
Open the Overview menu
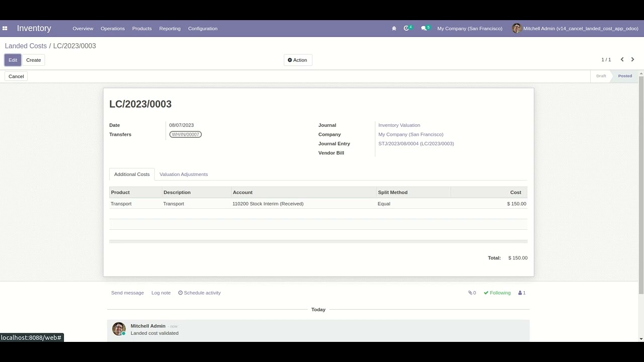(83, 29)
